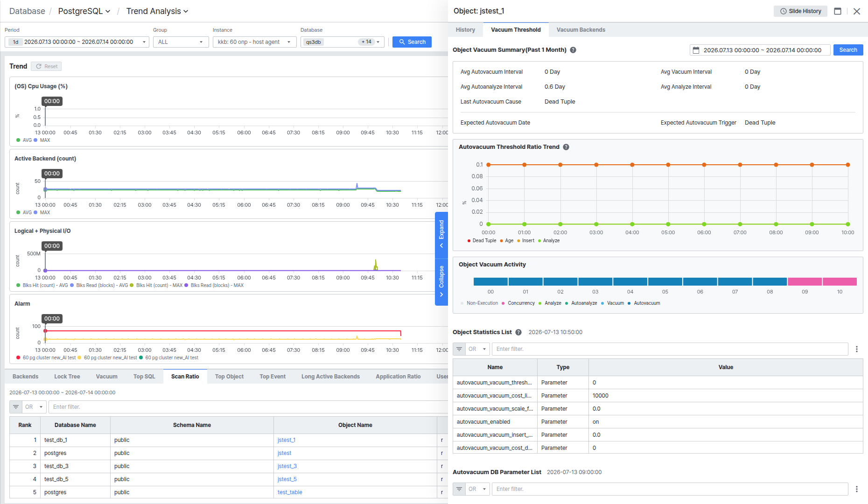Click Reset button beside Trend

46,66
